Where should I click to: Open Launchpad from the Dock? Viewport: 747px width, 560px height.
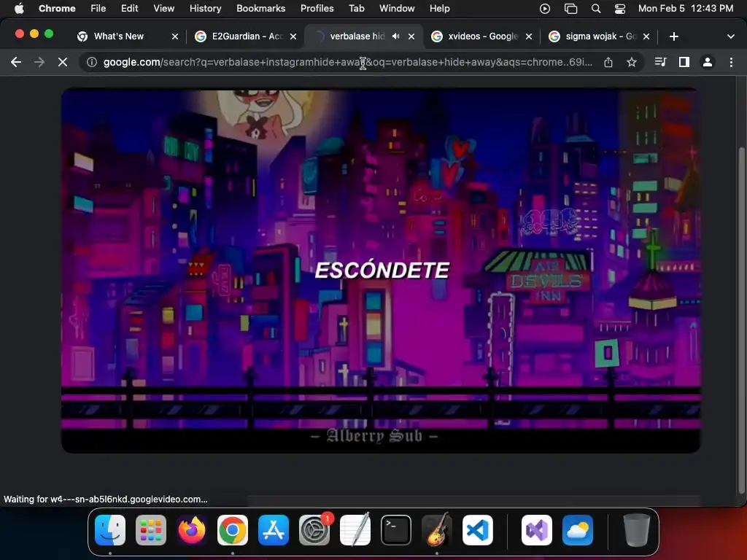151,530
